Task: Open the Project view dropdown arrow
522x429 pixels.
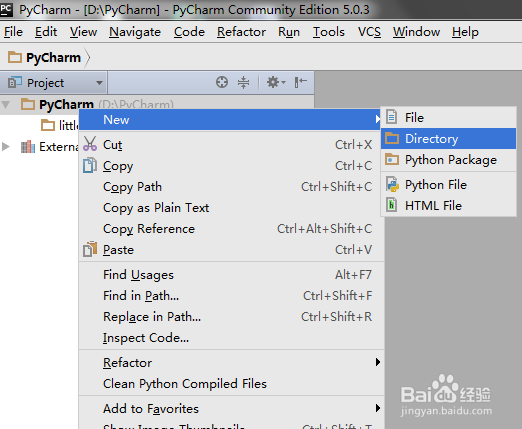Action: tap(99, 82)
